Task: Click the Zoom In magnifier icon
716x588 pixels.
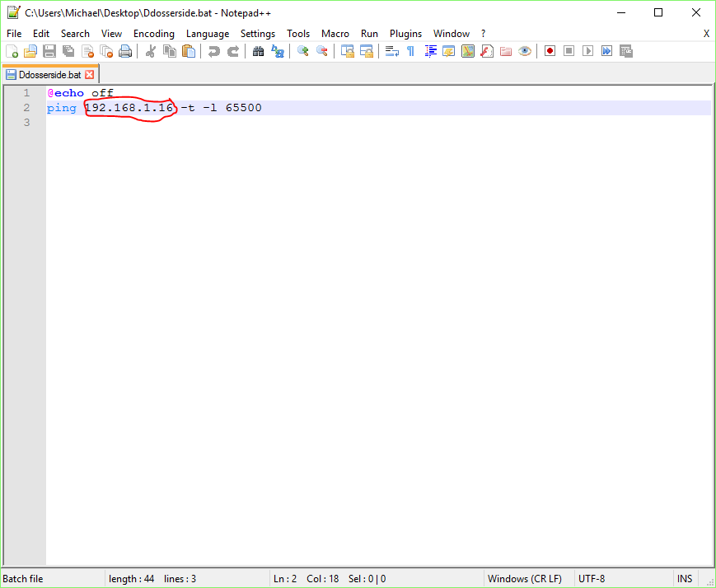Action: pos(303,51)
